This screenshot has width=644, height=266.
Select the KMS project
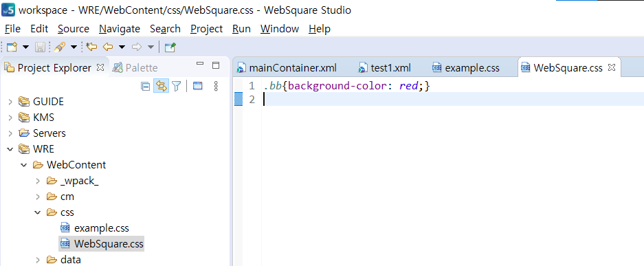pyautogui.click(x=43, y=118)
